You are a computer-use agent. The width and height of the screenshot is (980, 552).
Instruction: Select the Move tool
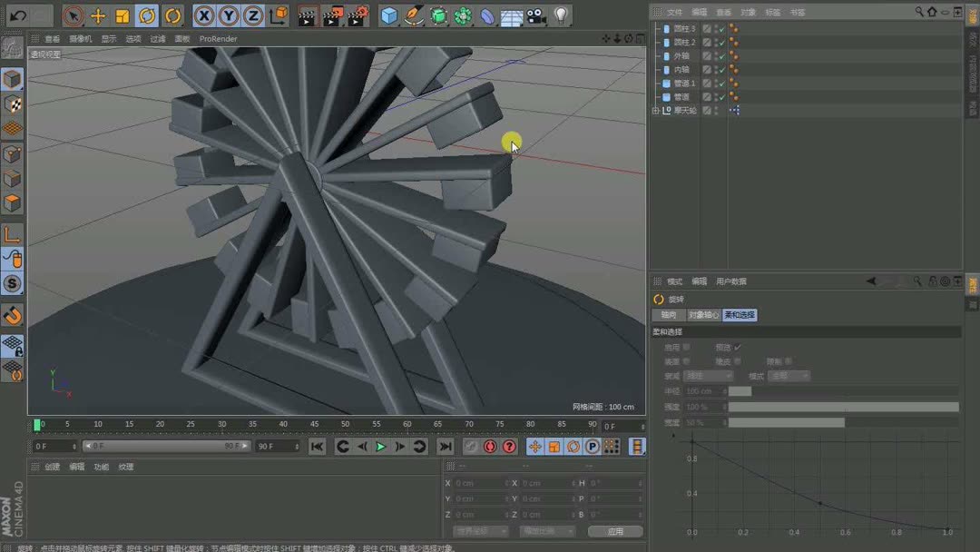[x=97, y=15]
